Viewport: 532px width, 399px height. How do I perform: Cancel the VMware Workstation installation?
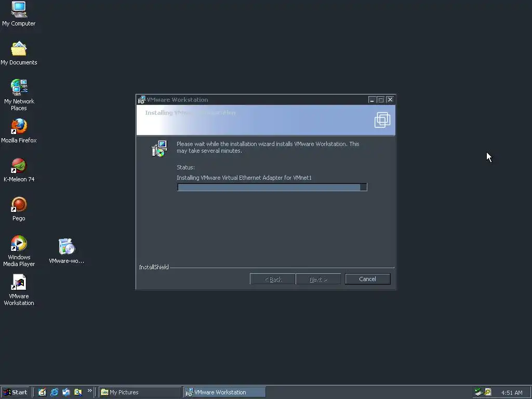(367, 279)
